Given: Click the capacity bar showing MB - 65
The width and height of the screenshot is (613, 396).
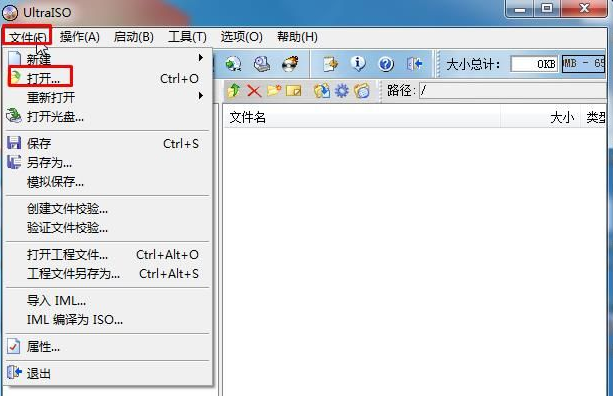Looking at the screenshot, I should pyautogui.click(x=584, y=63).
